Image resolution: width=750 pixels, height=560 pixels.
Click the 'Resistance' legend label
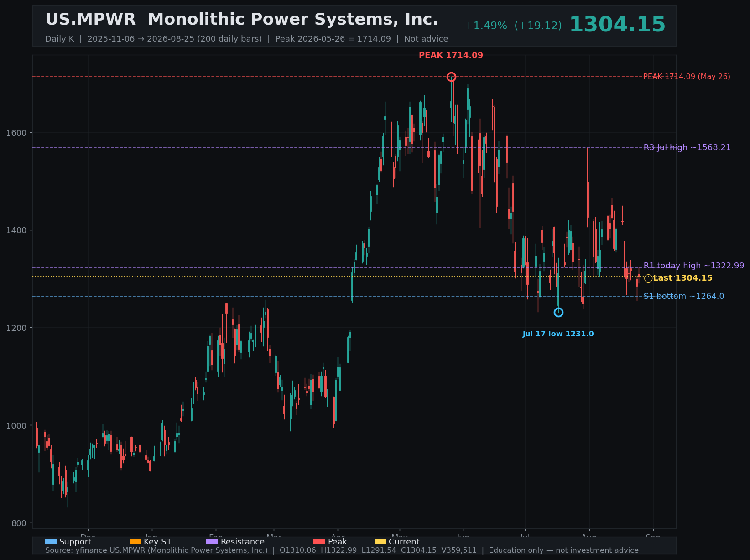point(243,542)
